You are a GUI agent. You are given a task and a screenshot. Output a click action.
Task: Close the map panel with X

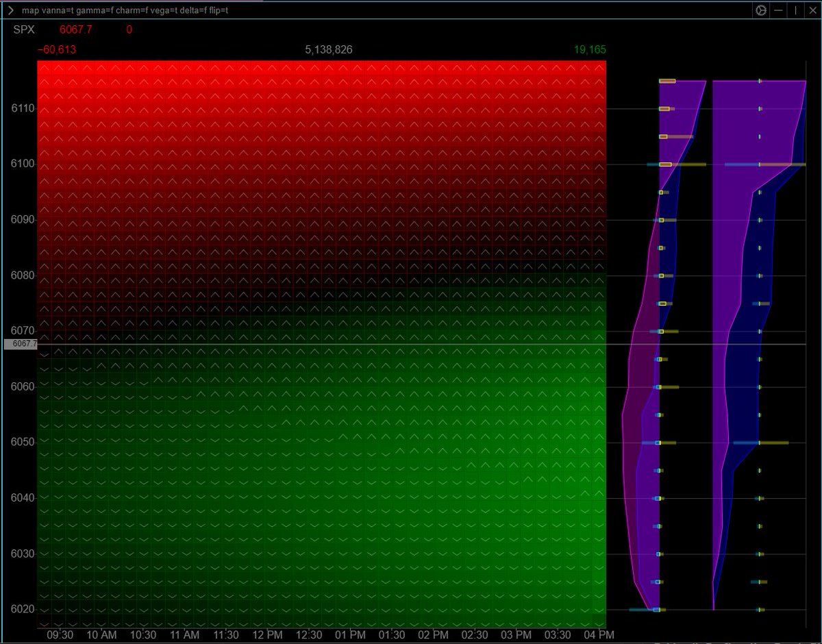812,10
